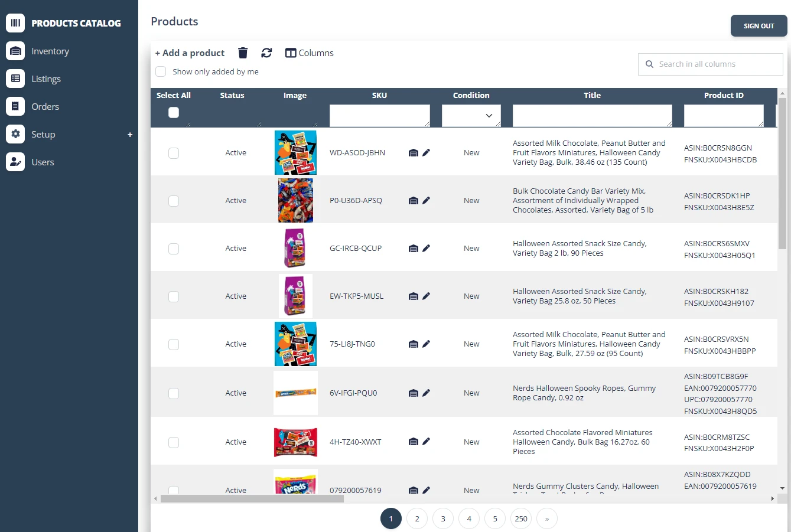The width and height of the screenshot is (791, 532).
Task: Click edit pencil for SKU 6V-IFGI-PQU0
Action: pos(427,393)
